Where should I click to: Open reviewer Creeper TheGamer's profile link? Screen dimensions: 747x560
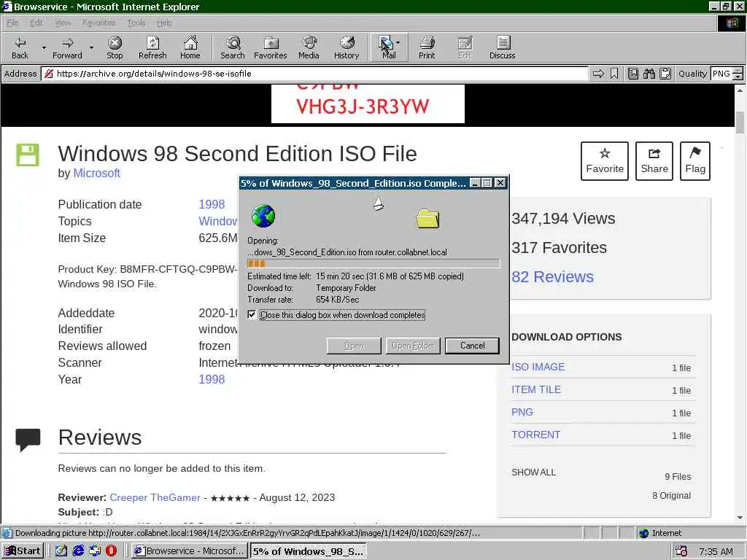(x=155, y=497)
